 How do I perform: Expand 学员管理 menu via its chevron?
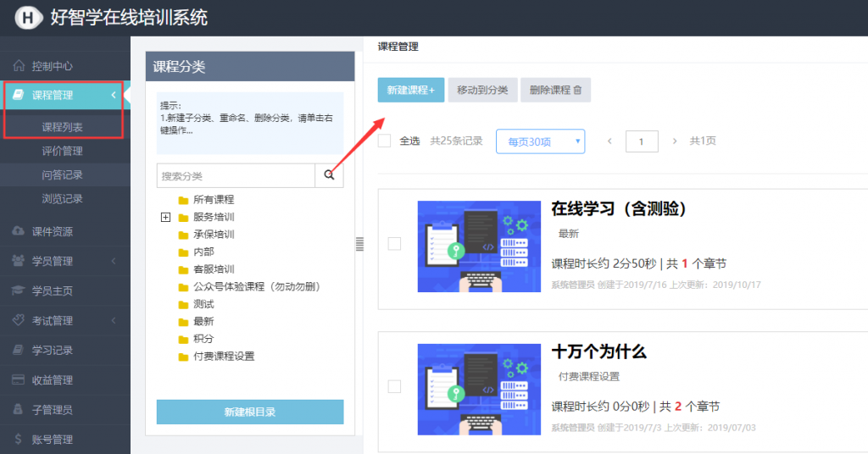(x=114, y=260)
